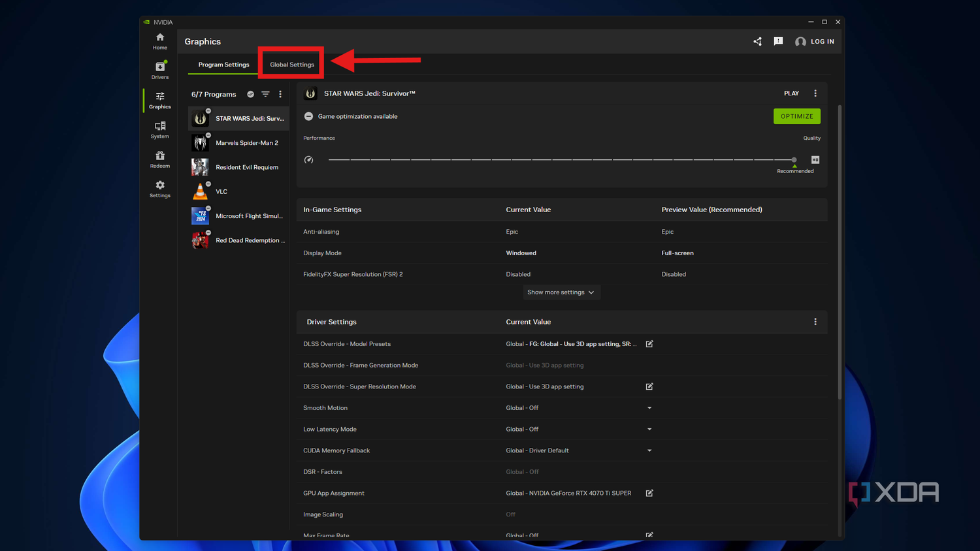Click the game optimization available status icon
Viewport: 980px width, 551px height.
tap(308, 116)
